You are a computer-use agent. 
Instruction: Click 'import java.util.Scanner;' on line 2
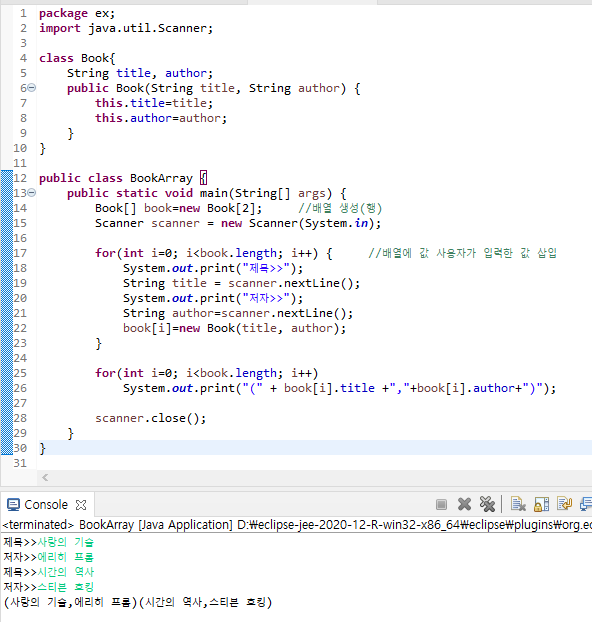[x=126, y=29]
